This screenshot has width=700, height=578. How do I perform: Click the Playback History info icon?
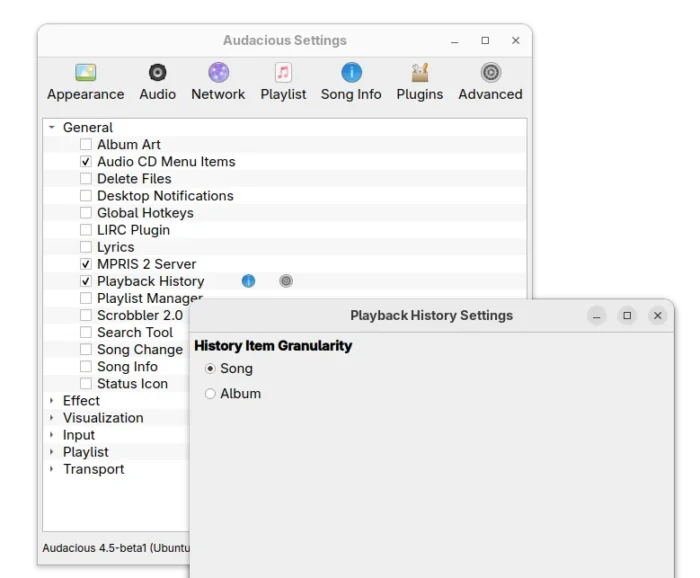point(249,281)
